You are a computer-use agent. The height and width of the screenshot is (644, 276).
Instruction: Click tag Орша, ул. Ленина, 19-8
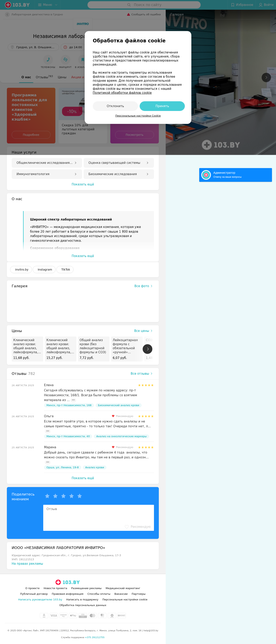[x=63, y=467]
